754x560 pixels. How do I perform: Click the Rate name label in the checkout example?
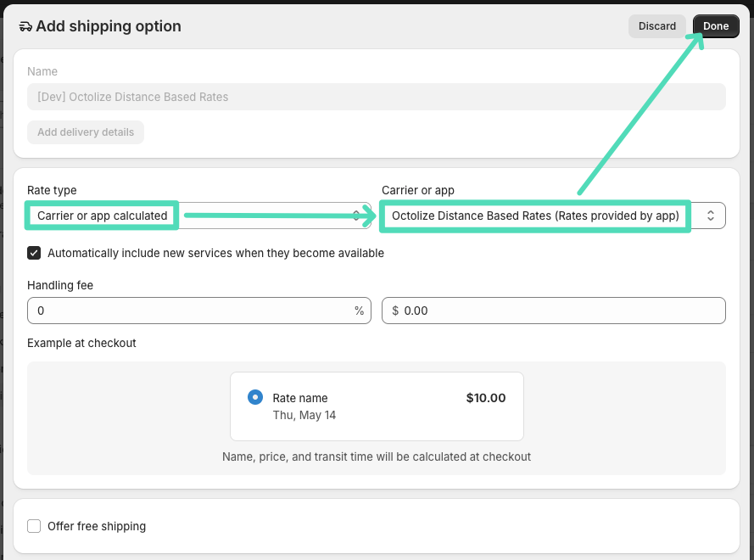coord(300,398)
